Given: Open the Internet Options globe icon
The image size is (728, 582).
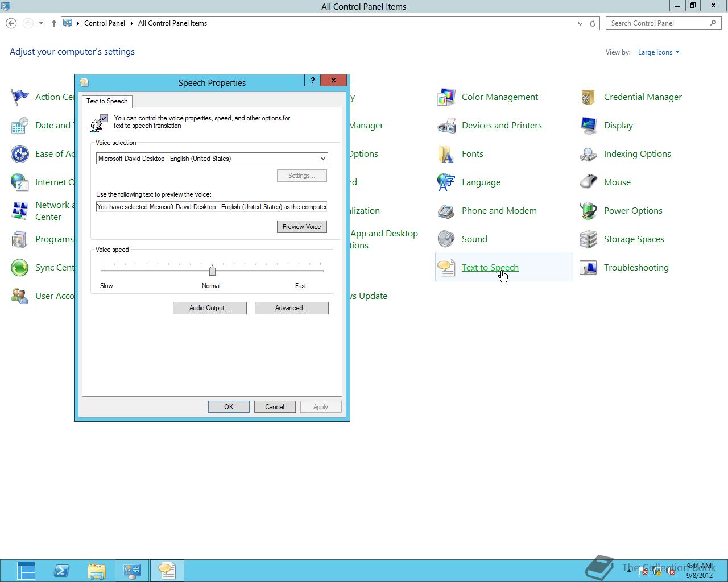Looking at the screenshot, I should 20,182.
